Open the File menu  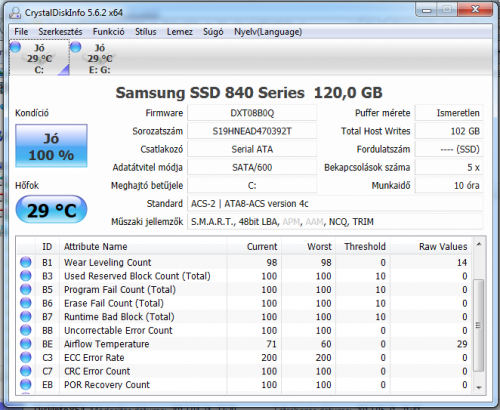point(21,32)
